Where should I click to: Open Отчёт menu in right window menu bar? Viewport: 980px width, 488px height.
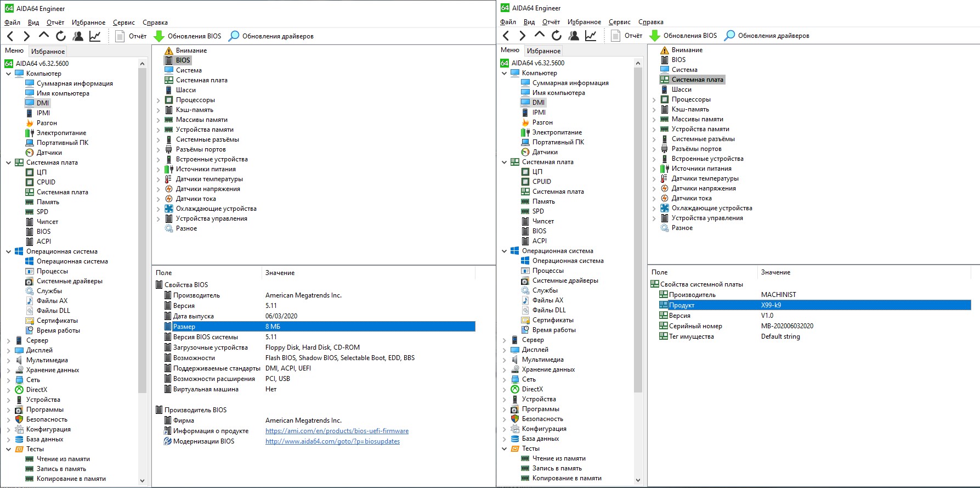tap(551, 22)
